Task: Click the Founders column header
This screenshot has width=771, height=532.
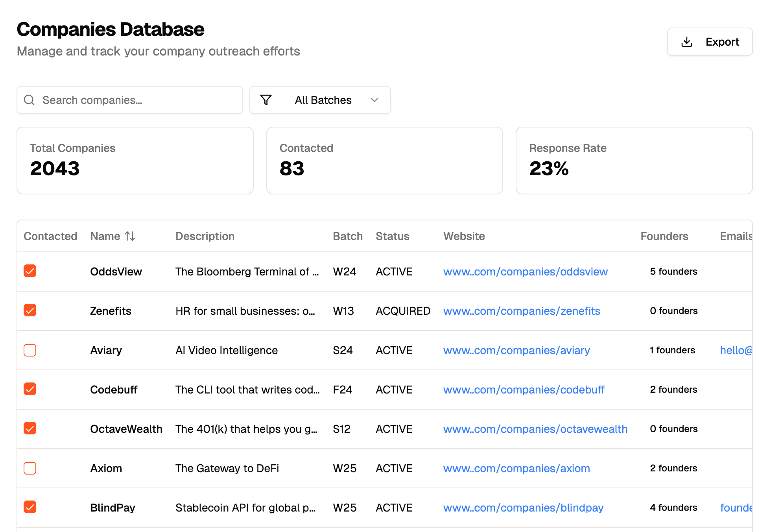Action: point(664,236)
